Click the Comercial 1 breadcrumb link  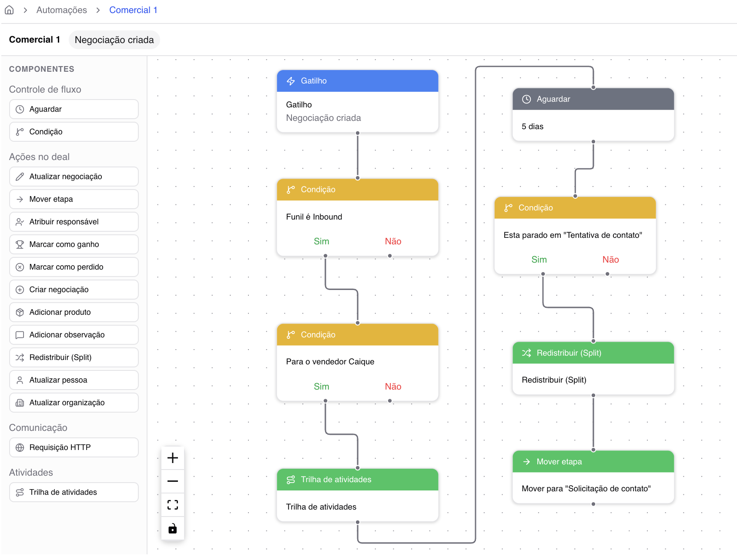tap(133, 10)
